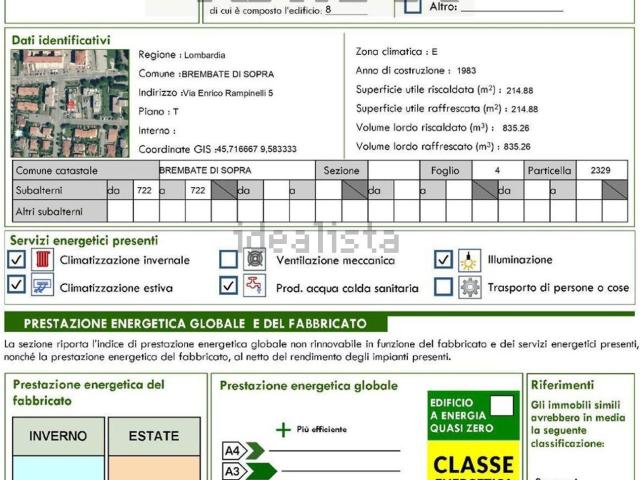Image resolution: width=640 pixels, height=480 pixels.
Task: Click the first Subalterni 722 cell
Action: click(146, 190)
